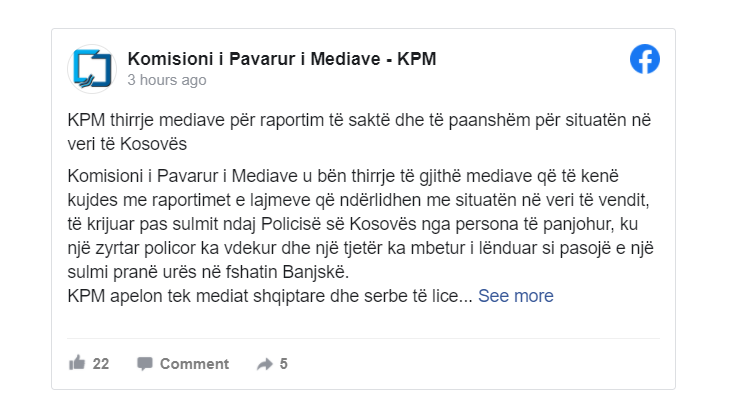
Task: Click the KPM page profile avatar
Action: tap(91, 68)
